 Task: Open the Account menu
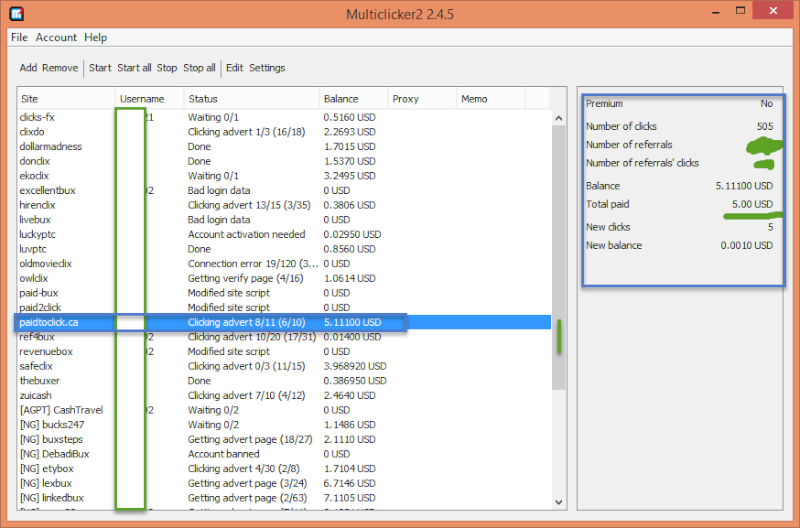[56, 37]
